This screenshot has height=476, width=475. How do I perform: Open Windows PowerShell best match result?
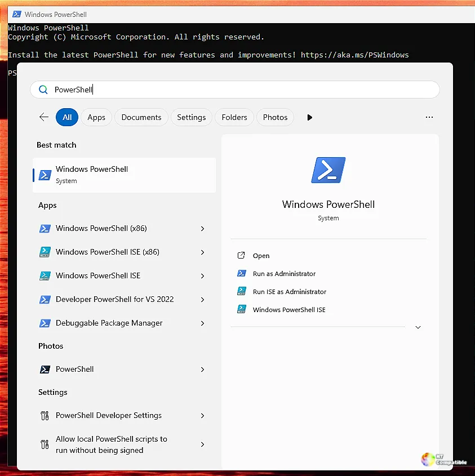pyautogui.click(x=124, y=175)
